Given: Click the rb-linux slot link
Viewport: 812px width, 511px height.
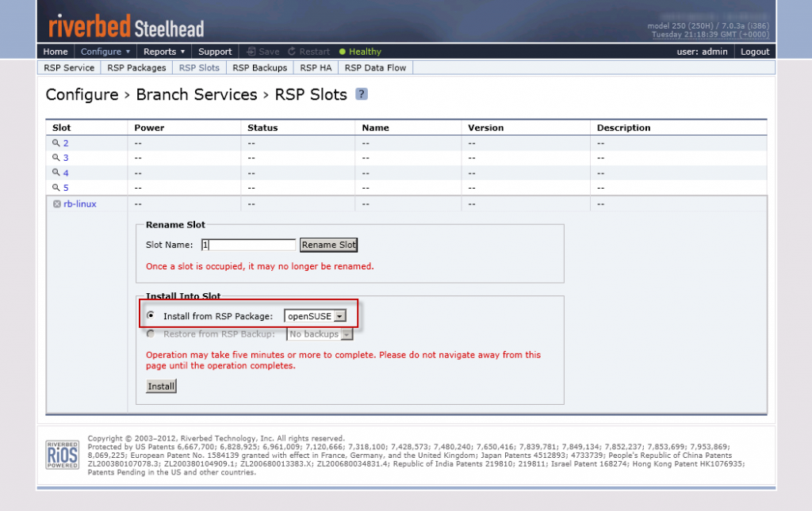Looking at the screenshot, I should click(80, 204).
